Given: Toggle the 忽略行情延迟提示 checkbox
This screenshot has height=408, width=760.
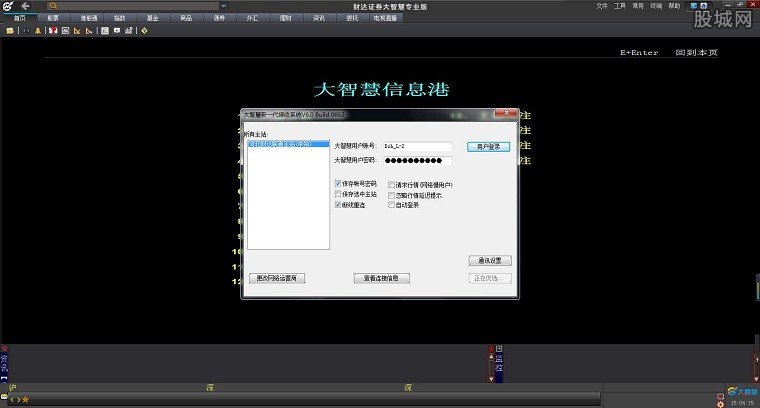Looking at the screenshot, I should (391, 195).
